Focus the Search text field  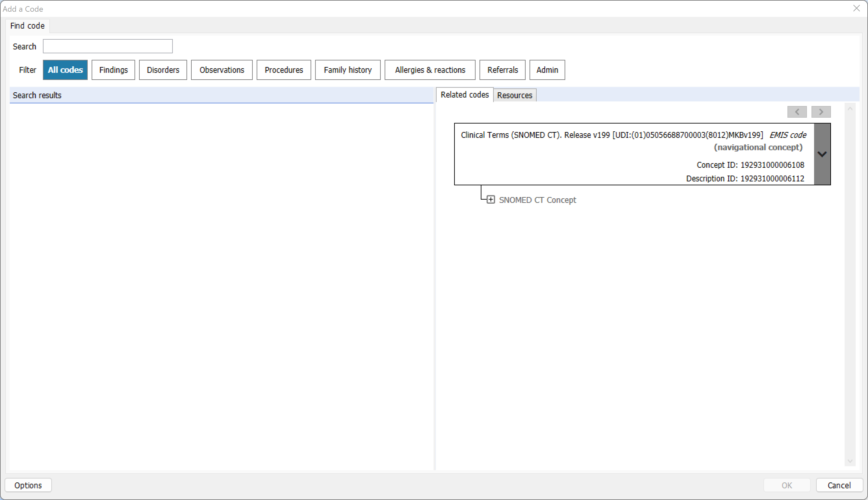tap(108, 46)
